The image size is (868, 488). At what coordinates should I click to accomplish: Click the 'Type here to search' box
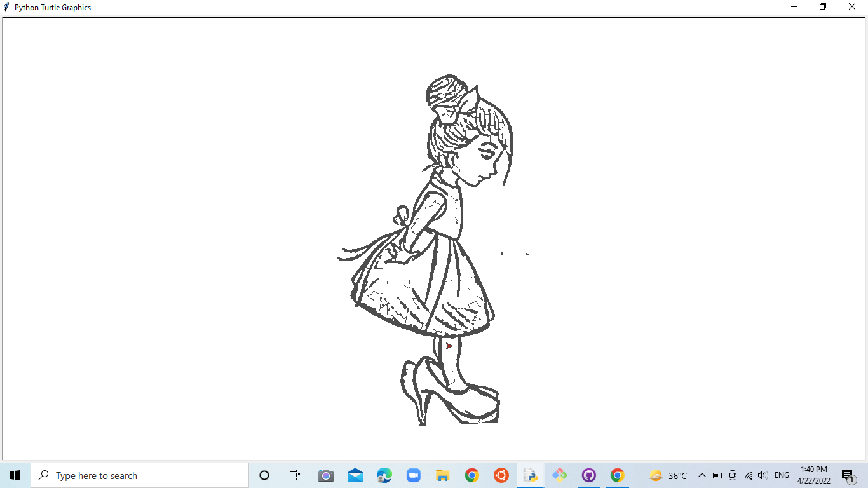140,475
